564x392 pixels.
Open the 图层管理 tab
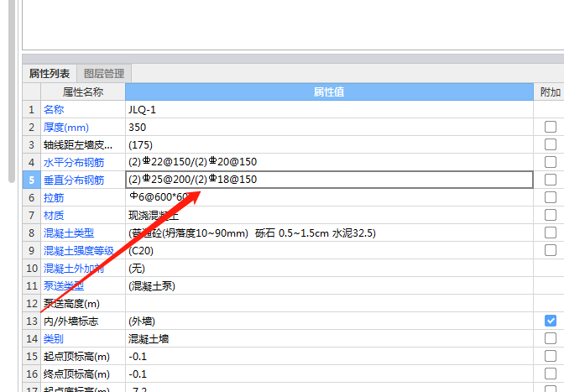click(104, 74)
